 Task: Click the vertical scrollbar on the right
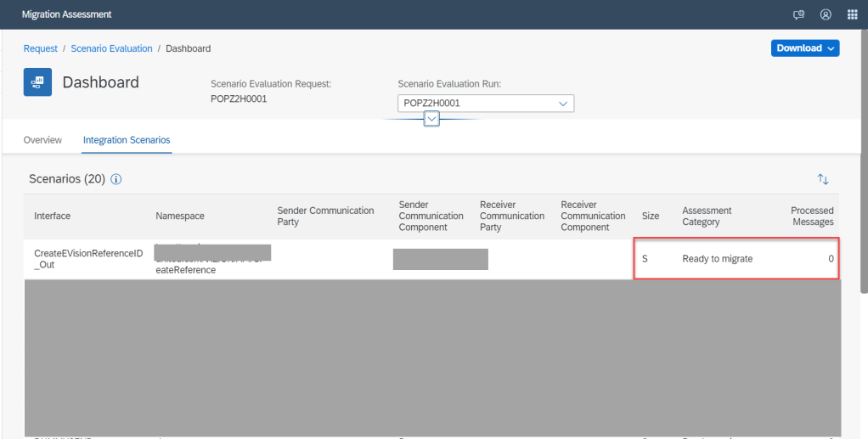point(864,170)
